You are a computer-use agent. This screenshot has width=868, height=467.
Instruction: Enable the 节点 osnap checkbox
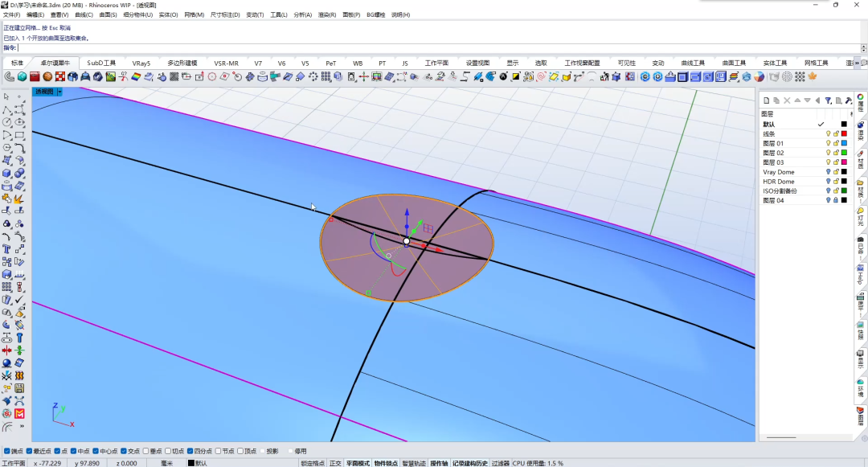pyautogui.click(x=218, y=451)
